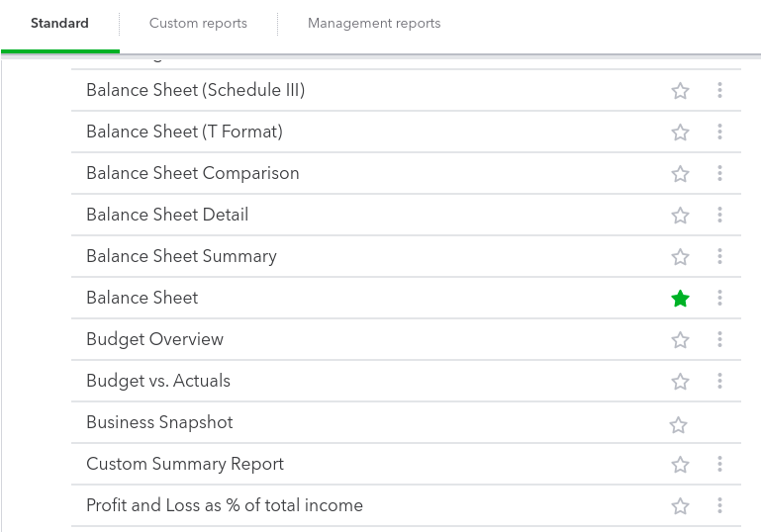This screenshot has width=761, height=532.
Task: Mark Balance Sheet Comparison as favorite
Action: (680, 174)
